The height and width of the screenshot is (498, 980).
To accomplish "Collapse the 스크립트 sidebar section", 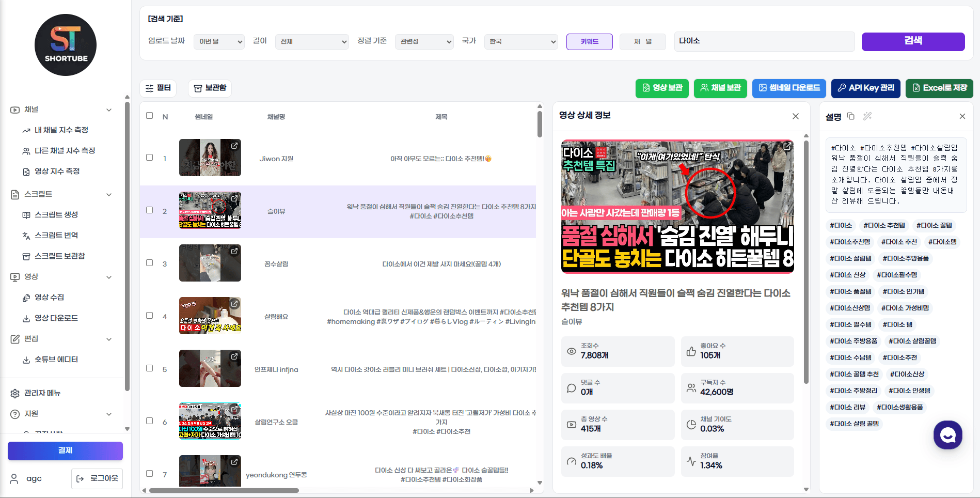I will (x=109, y=194).
